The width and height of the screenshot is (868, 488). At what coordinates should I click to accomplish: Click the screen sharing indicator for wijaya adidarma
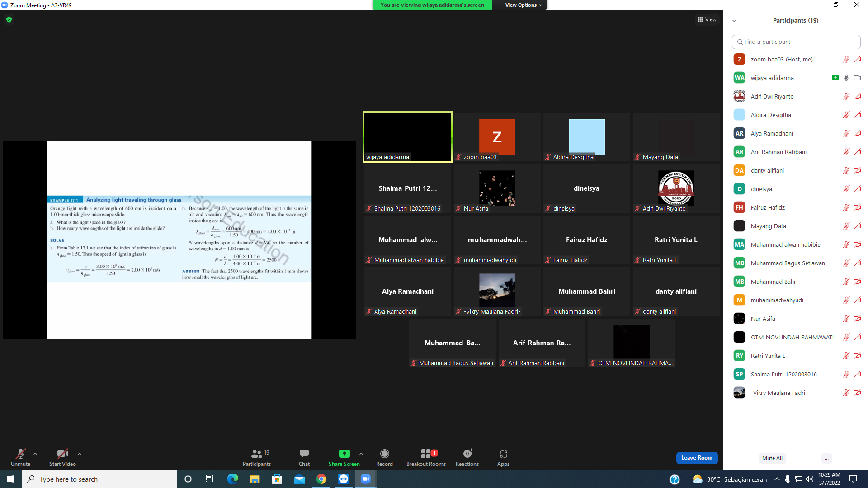pyautogui.click(x=835, y=78)
